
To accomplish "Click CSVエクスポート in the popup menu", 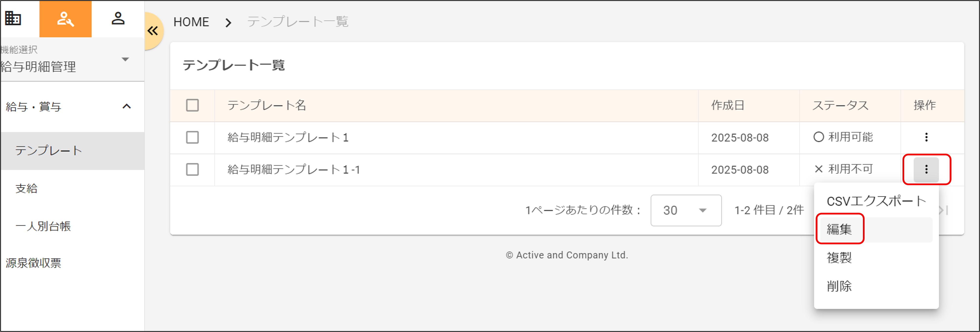I will (877, 200).
